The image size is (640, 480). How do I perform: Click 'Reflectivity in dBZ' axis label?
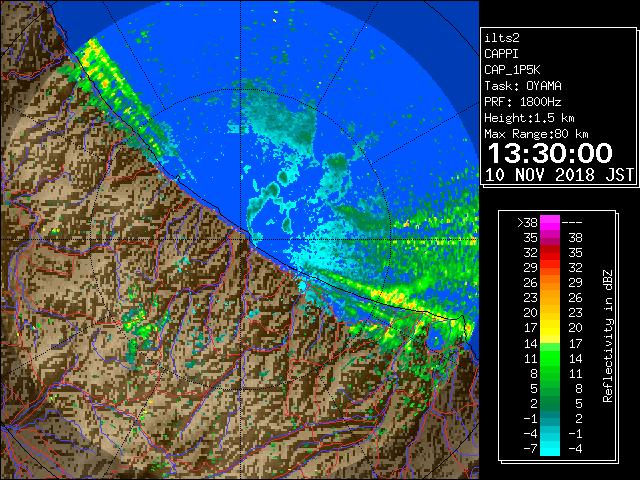[x=608, y=336]
